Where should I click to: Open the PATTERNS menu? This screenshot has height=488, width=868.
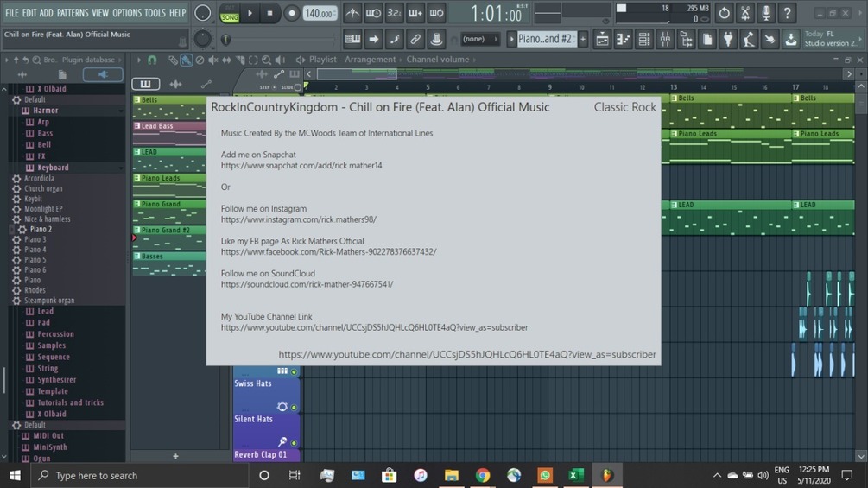[73, 13]
